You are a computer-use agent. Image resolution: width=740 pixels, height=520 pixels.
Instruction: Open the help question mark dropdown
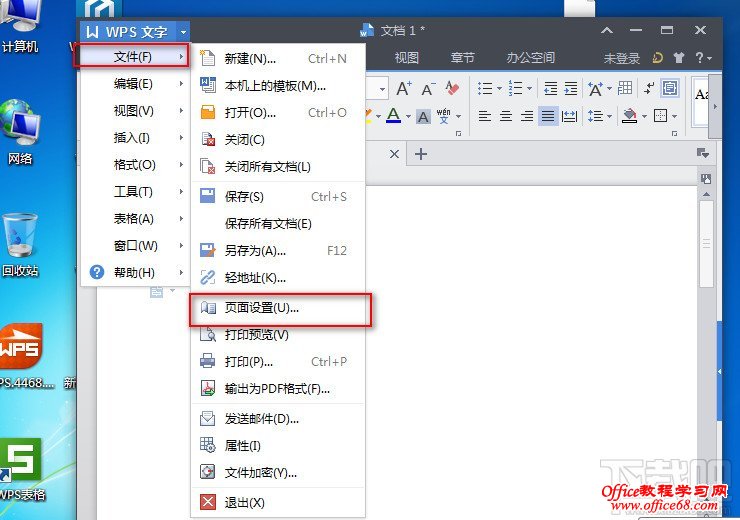(703, 58)
